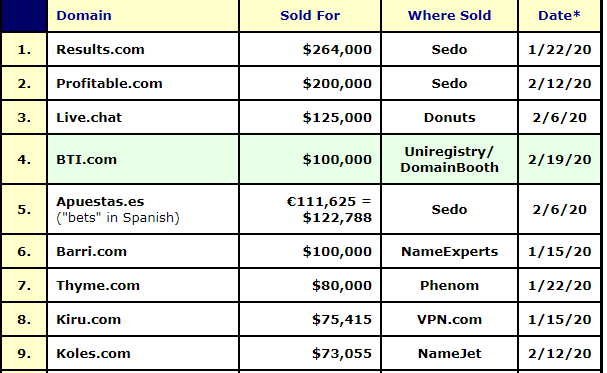
Task: Select the Kiru.com domain name
Action: (x=89, y=320)
